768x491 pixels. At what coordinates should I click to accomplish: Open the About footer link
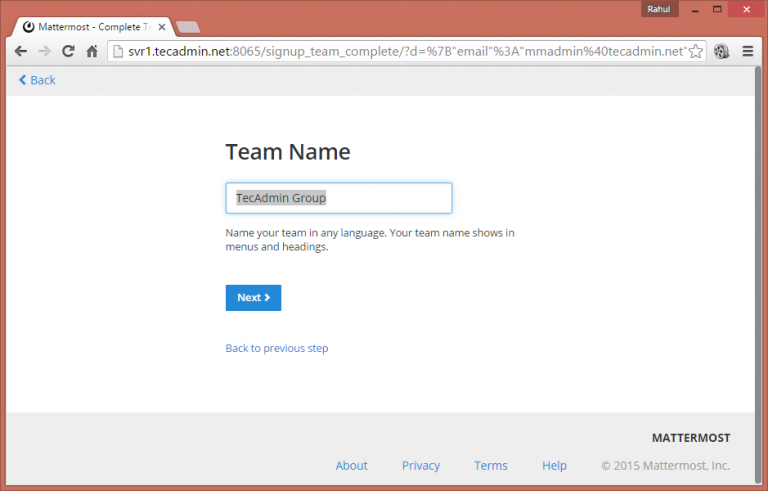pos(351,465)
